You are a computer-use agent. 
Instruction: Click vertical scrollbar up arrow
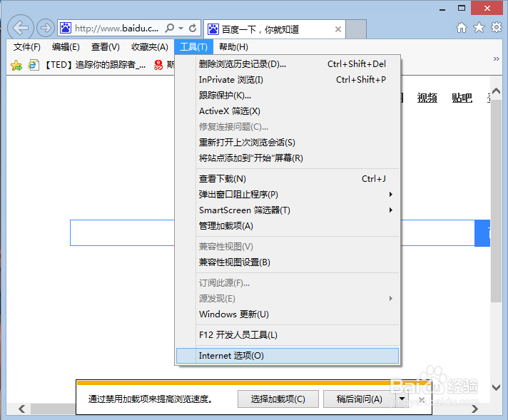[x=496, y=91]
